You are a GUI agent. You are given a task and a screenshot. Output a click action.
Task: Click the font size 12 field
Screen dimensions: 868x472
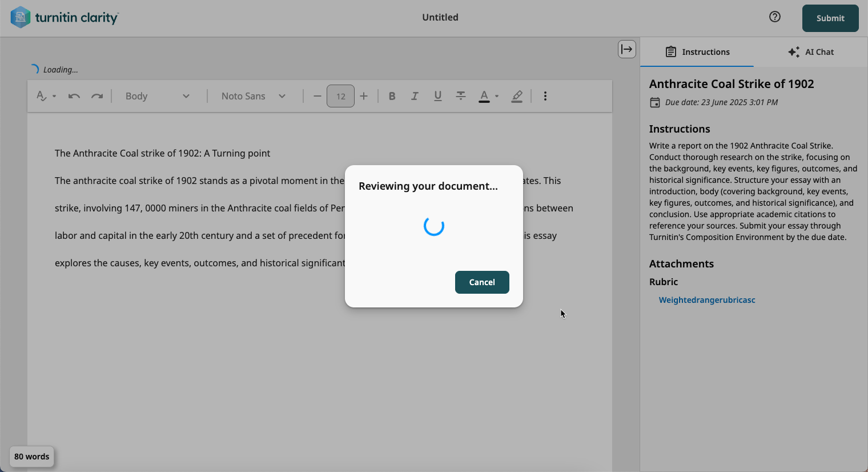pyautogui.click(x=340, y=96)
